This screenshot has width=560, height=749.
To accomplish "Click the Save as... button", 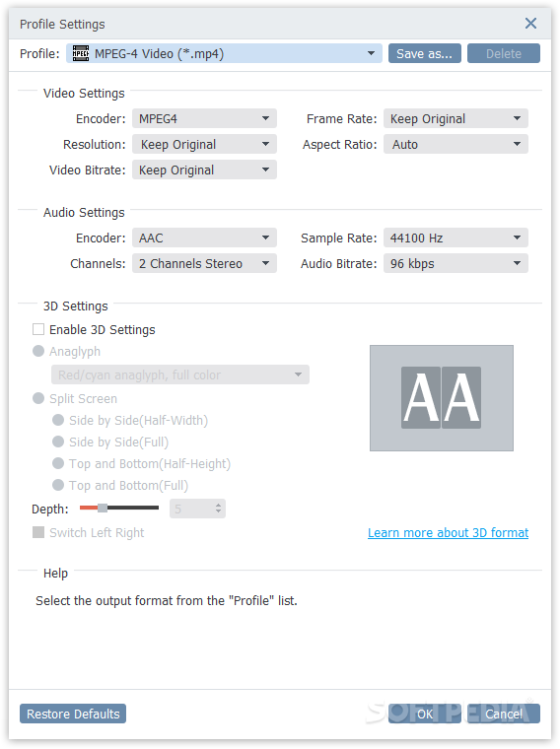I will pyautogui.click(x=424, y=53).
